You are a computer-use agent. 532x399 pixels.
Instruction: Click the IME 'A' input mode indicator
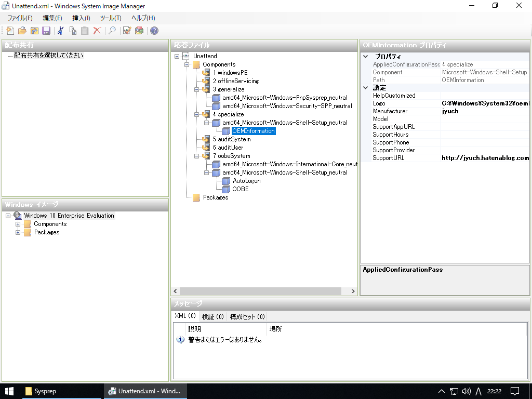click(x=478, y=391)
